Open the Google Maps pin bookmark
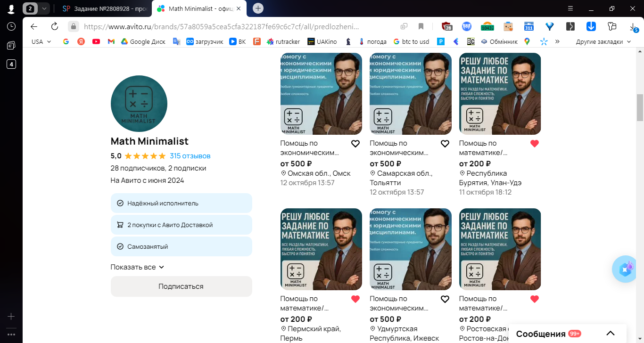 coord(527,41)
